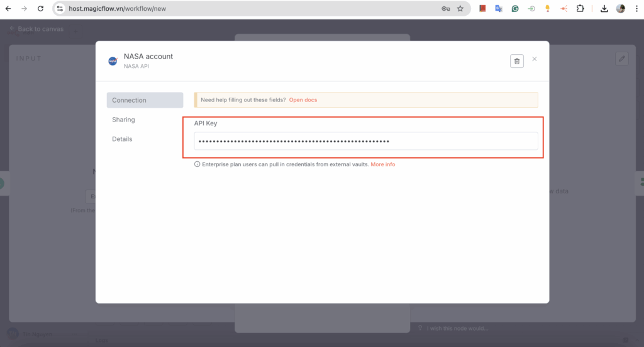The height and width of the screenshot is (347, 644).
Task: Delete the NASA account credential via trash icon
Action: pyautogui.click(x=517, y=61)
